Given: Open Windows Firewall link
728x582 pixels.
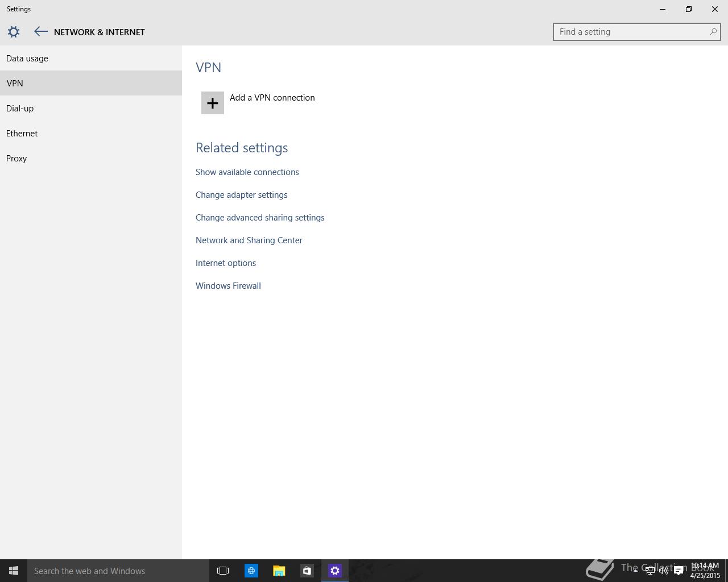Looking at the screenshot, I should click(228, 286).
